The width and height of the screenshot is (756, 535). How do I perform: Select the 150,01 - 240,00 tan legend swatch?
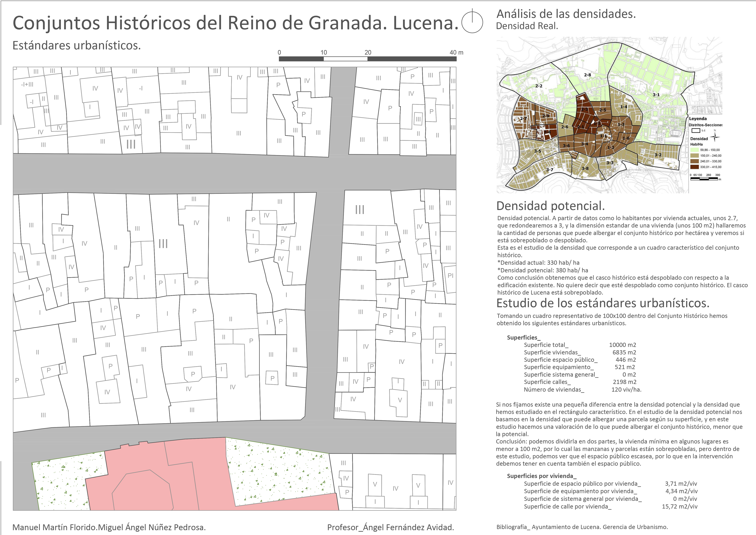point(694,156)
